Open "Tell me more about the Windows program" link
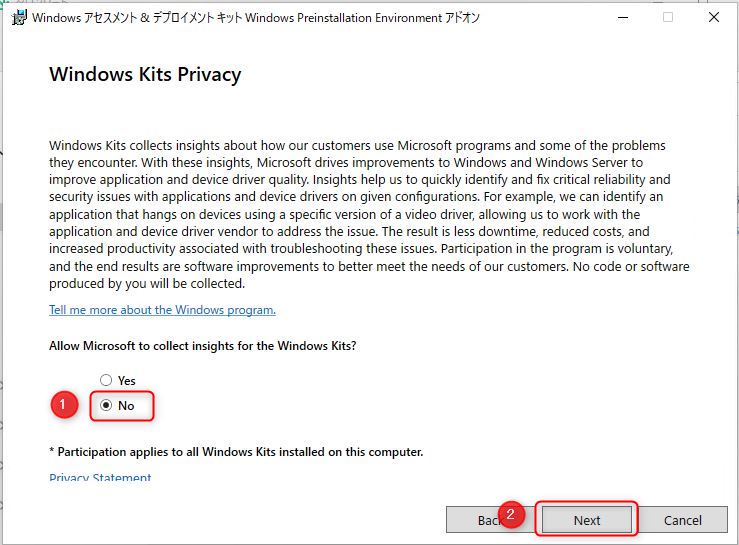The height and width of the screenshot is (545, 739). pyautogui.click(x=162, y=310)
